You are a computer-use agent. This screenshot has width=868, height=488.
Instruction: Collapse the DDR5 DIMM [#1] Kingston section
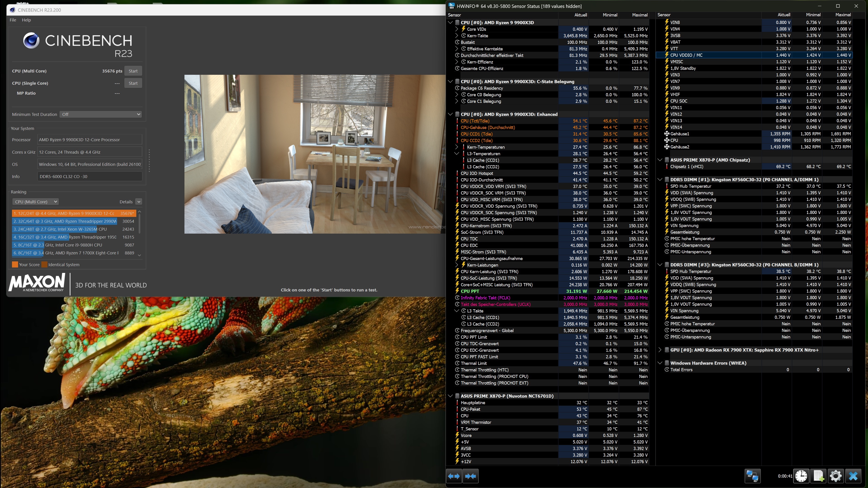pyautogui.click(x=660, y=180)
